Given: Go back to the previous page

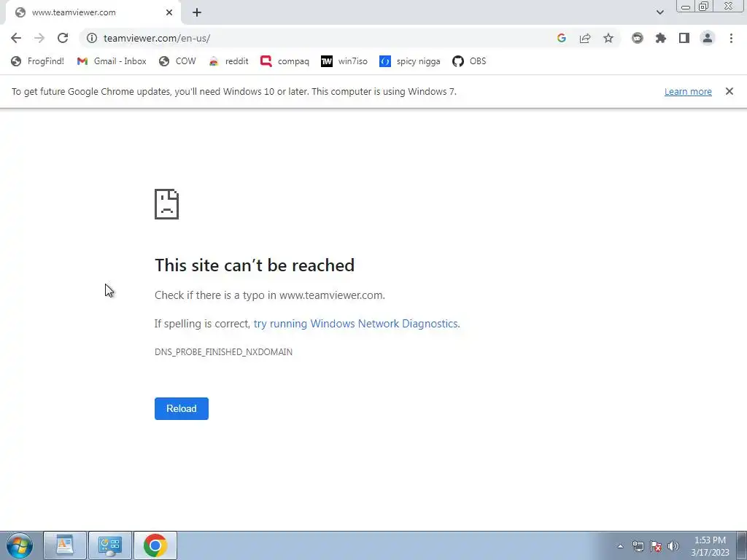Looking at the screenshot, I should tap(16, 38).
